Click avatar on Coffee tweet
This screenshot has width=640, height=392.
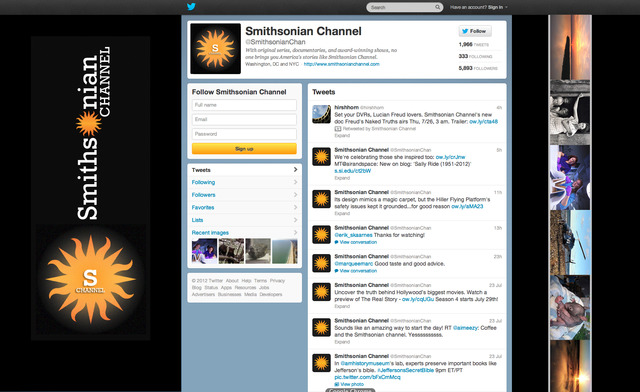point(321,327)
